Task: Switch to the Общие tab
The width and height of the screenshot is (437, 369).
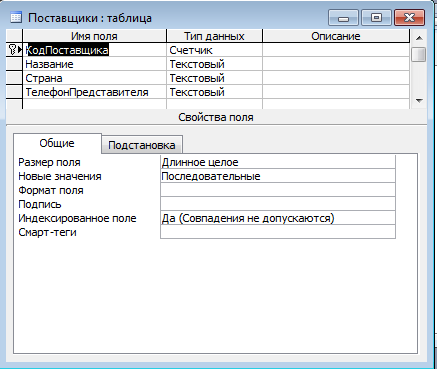Action: [57, 143]
